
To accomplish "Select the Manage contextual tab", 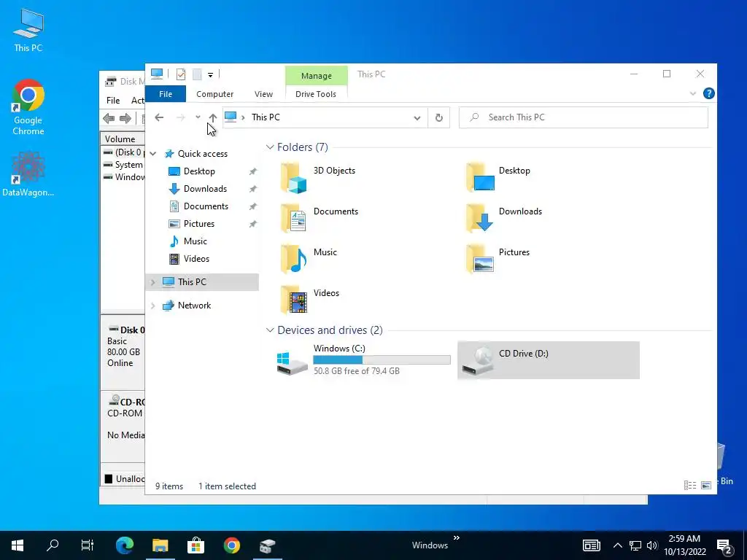I will [x=317, y=76].
